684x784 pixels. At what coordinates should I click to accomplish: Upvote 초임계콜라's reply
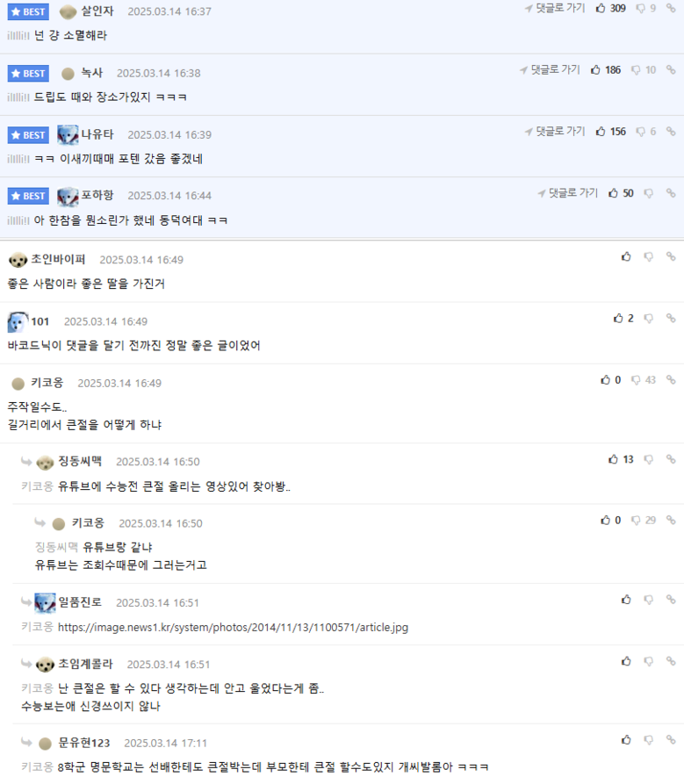(x=626, y=661)
